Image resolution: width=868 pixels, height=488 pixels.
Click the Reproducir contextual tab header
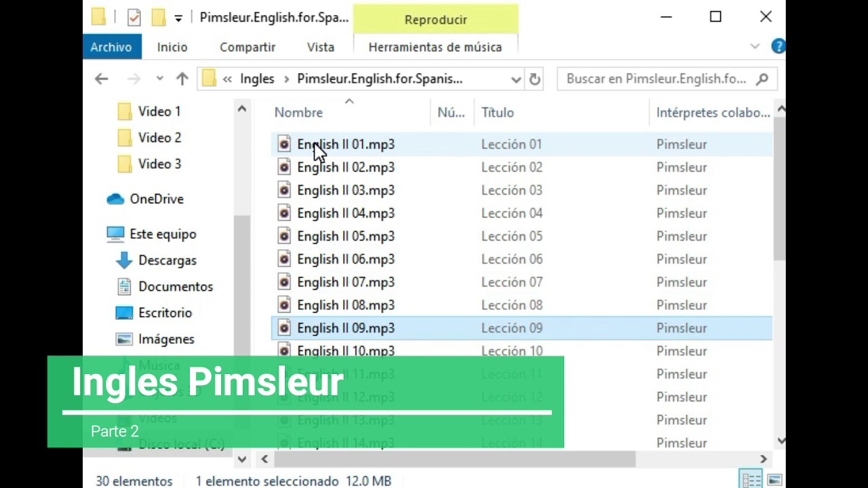coord(435,20)
